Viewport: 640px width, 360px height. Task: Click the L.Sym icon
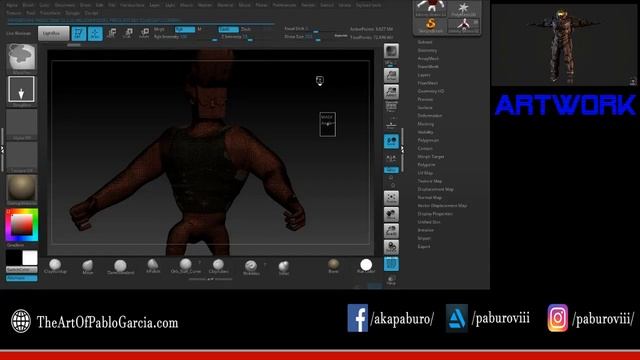click(x=391, y=159)
